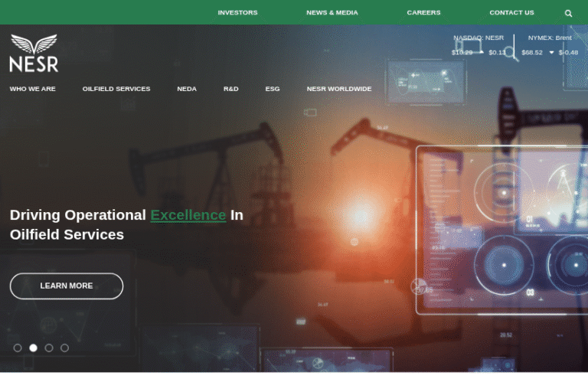This screenshot has width=588, height=392.
Task: Switch to the third carousel slide
Action: (49, 348)
